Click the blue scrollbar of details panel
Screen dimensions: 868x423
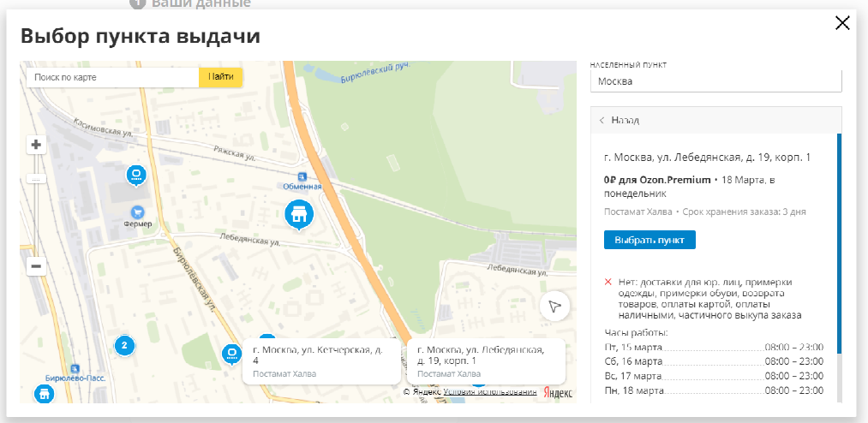839,243
